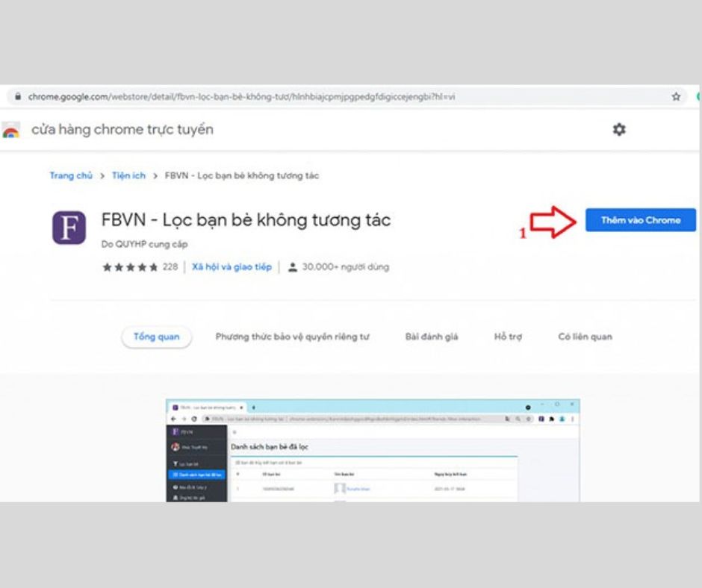Click the cửa hàng chrome trực tuyến title
702x588 pixels.
122,129
